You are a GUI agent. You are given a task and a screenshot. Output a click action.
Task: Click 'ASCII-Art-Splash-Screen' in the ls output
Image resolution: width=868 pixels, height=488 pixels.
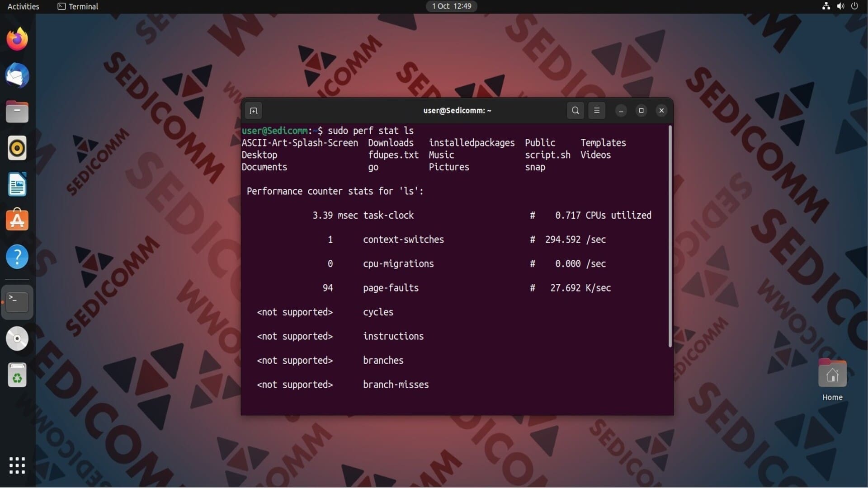click(x=300, y=143)
